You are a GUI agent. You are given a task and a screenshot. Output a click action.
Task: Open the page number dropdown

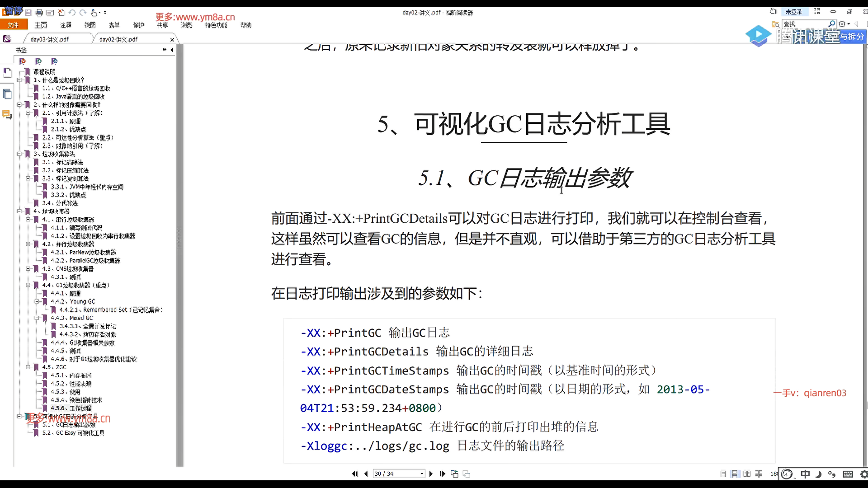(422, 474)
